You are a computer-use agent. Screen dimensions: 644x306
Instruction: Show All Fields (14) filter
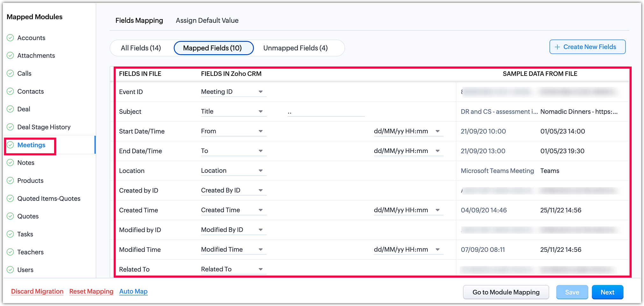pos(141,48)
